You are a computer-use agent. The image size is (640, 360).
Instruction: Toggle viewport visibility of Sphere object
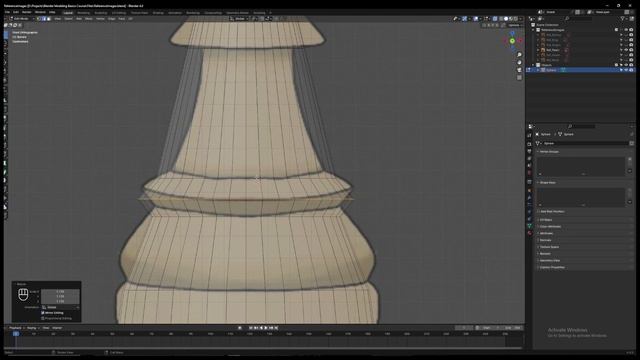[626, 70]
